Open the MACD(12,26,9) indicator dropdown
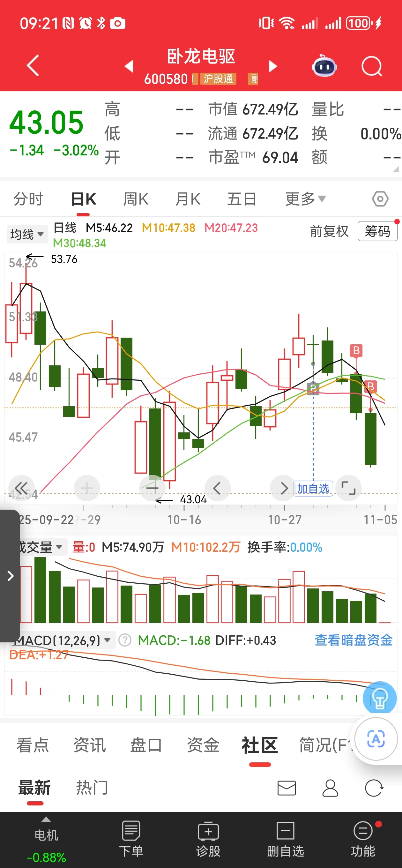The image size is (402, 868). click(x=62, y=640)
